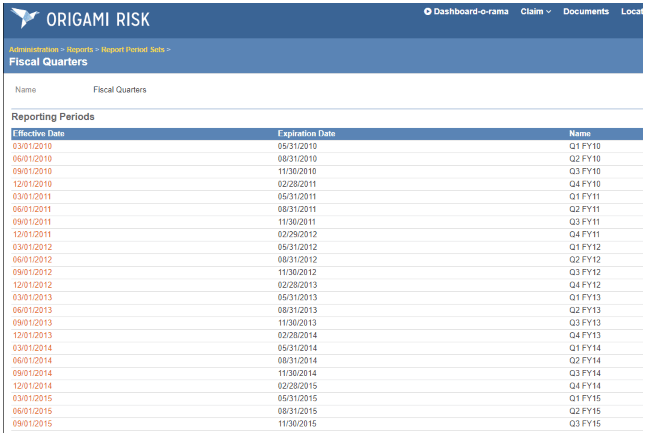The image size is (646, 436).
Task: Open period with effective date 12/01/2010
Action: tap(32, 184)
